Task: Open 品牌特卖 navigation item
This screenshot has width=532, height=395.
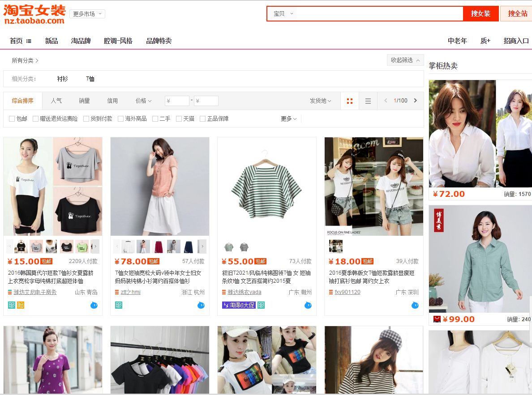Action: pyautogui.click(x=159, y=41)
